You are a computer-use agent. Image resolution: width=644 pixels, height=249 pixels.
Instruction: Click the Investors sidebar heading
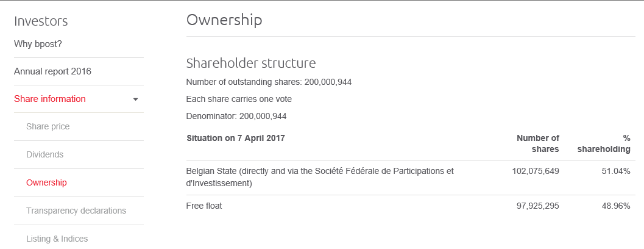pos(41,21)
